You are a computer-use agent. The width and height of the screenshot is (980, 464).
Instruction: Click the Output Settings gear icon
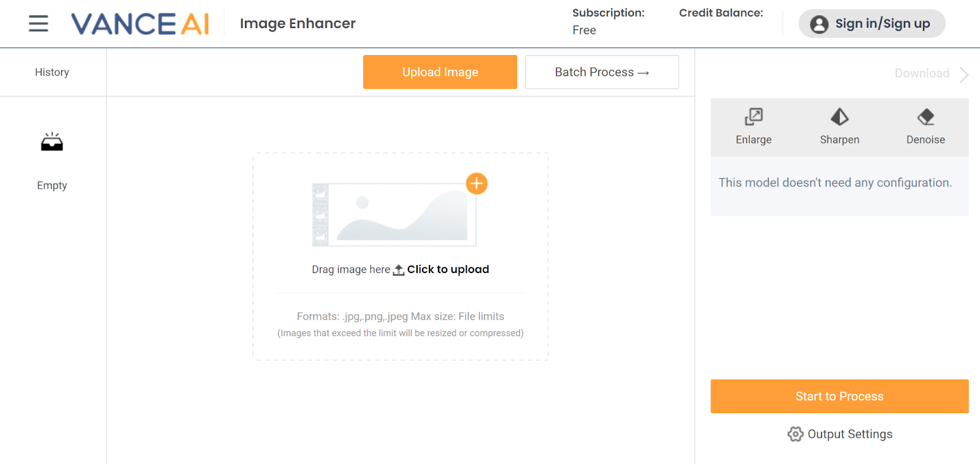795,434
